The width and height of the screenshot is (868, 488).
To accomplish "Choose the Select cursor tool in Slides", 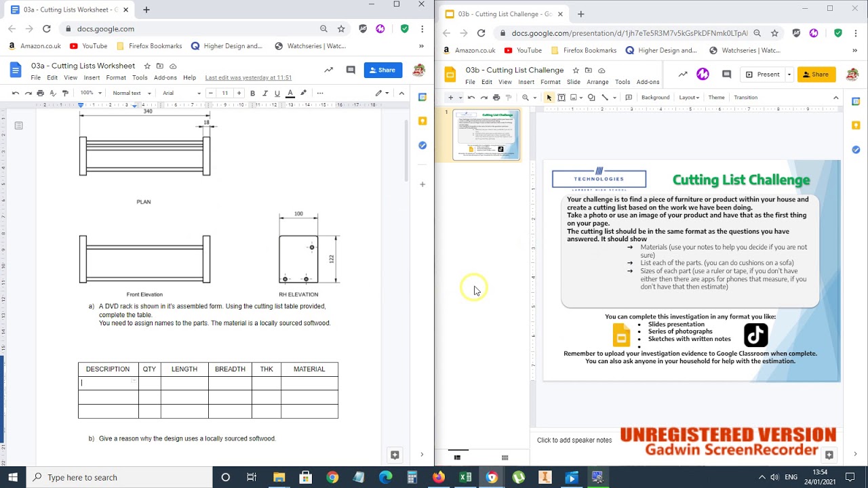I will pyautogui.click(x=549, y=98).
